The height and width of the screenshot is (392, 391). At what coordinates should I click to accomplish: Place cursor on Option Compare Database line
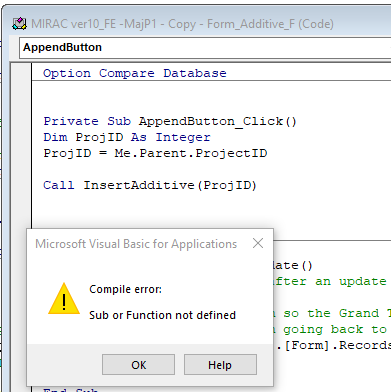[x=135, y=73]
